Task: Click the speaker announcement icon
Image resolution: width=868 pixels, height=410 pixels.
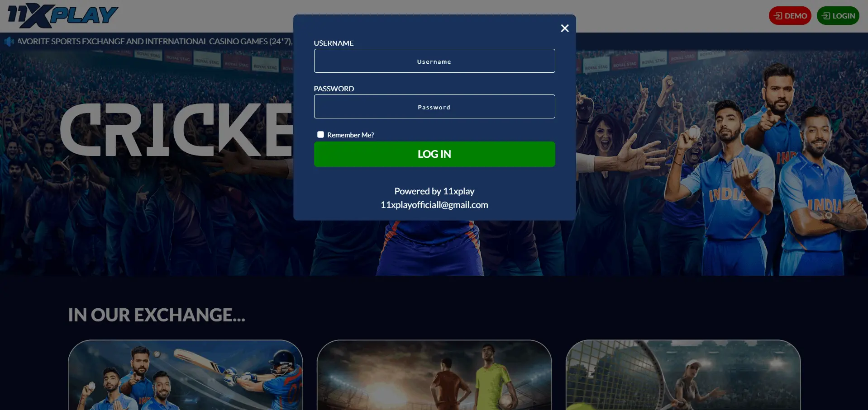Action: click(9, 42)
